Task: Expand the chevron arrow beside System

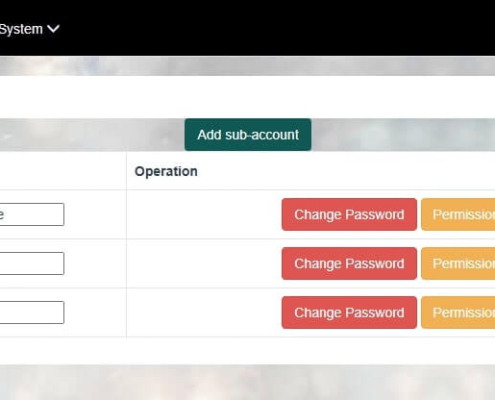Action: click(x=53, y=29)
